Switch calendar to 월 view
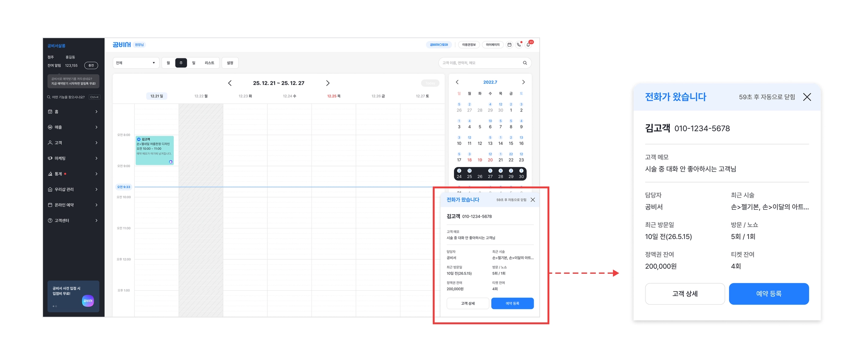This screenshot has width=868, height=353. [168, 63]
